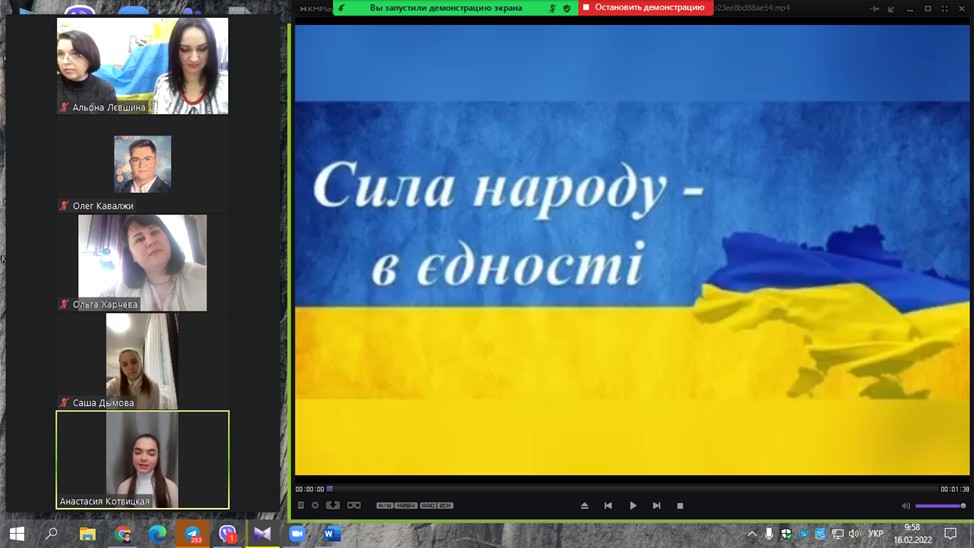Skip to the previous track
974x548 pixels.
click(x=608, y=506)
